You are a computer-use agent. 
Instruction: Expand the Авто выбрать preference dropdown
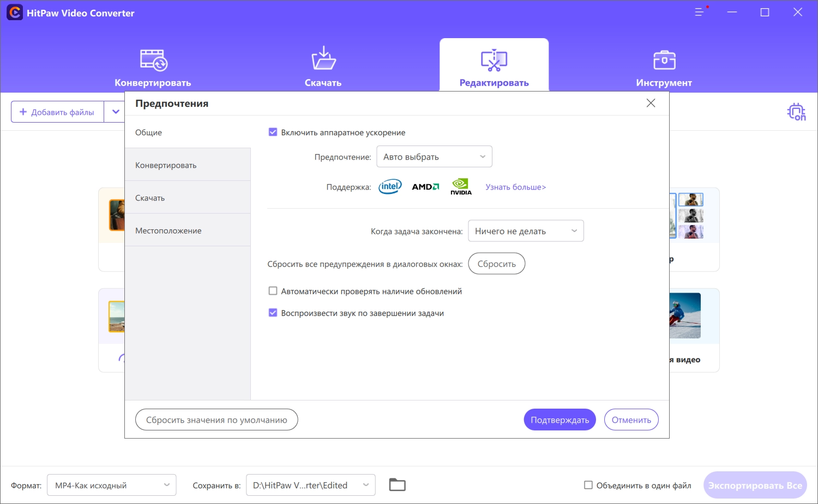pyautogui.click(x=434, y=156)
